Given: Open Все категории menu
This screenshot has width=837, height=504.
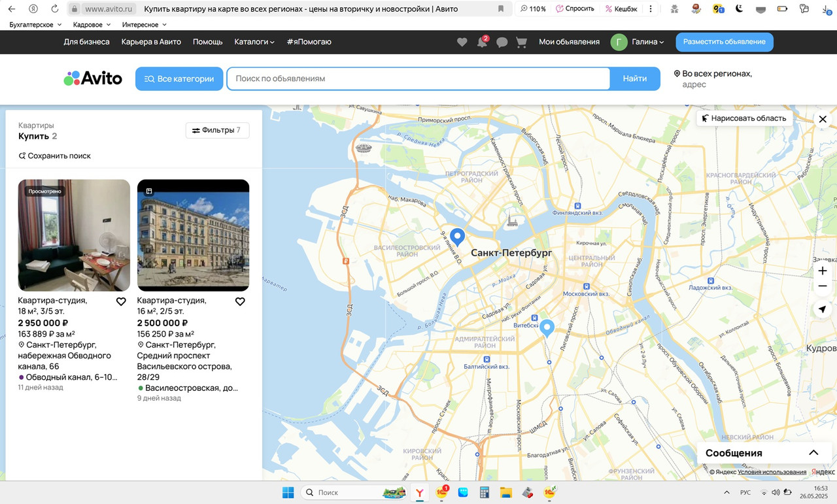Looking at the screenshot, I should point(179,78).
